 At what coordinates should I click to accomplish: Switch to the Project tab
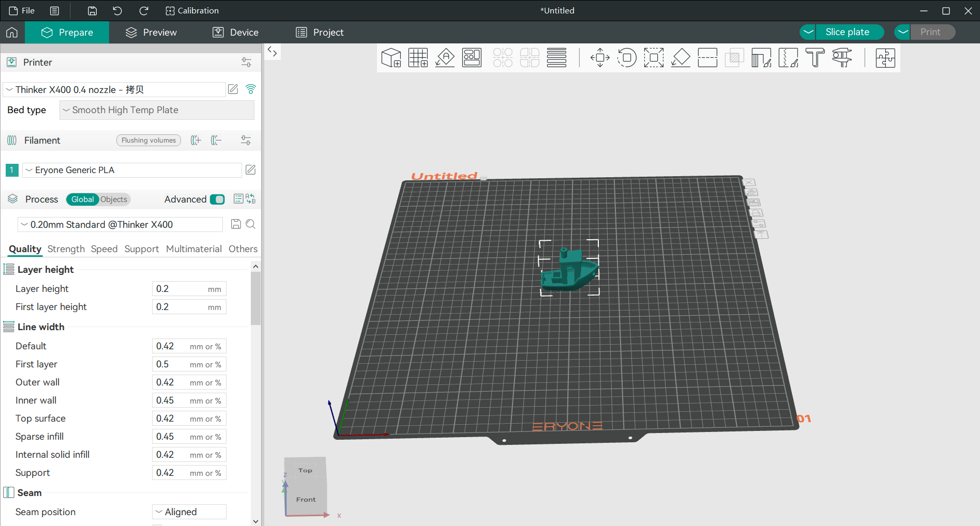(320, 32)
